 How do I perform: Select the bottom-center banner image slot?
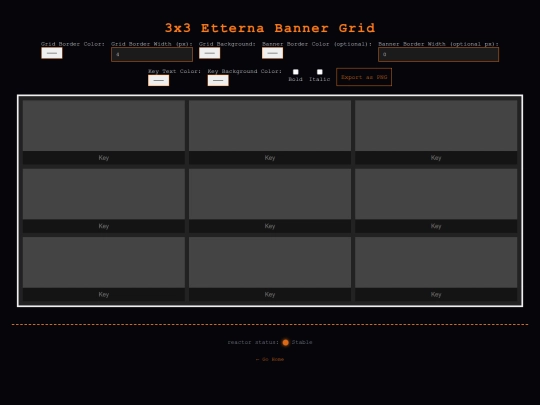click(x=270, y=262)
